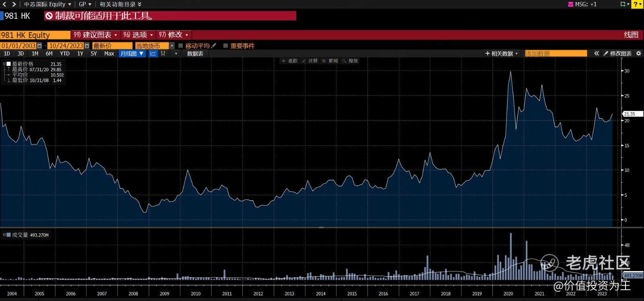Click the 最新价 price field
The width and height of the screenshot is (644, 301).
tap(112, 46)
